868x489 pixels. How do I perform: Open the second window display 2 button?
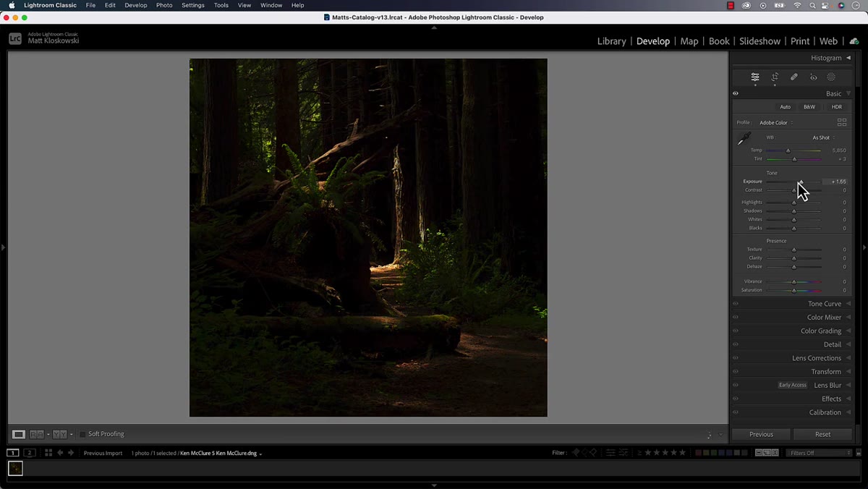click(x=30, y=453)
